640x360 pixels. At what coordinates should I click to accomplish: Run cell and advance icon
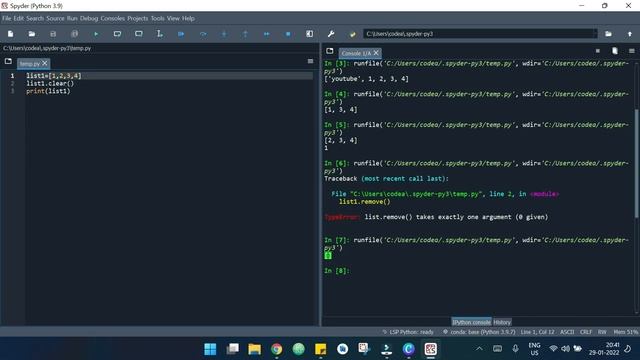(139, 34)
